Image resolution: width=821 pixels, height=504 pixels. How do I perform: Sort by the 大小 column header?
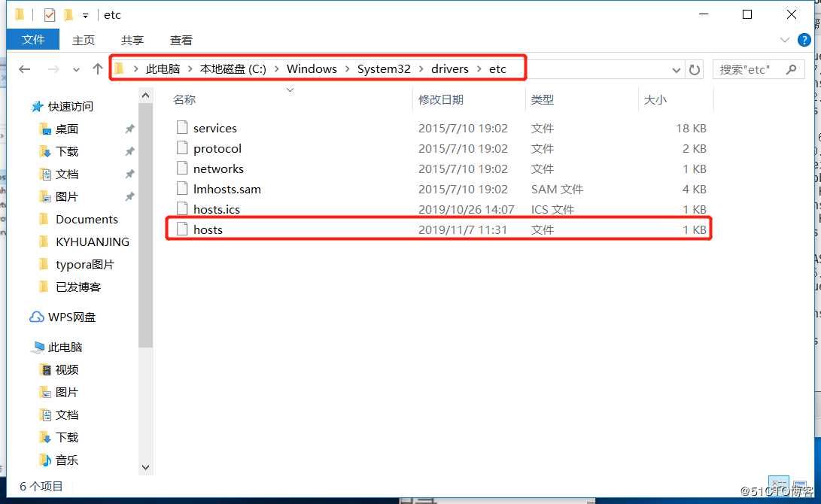pyautogui.click(x=655, y=99)
